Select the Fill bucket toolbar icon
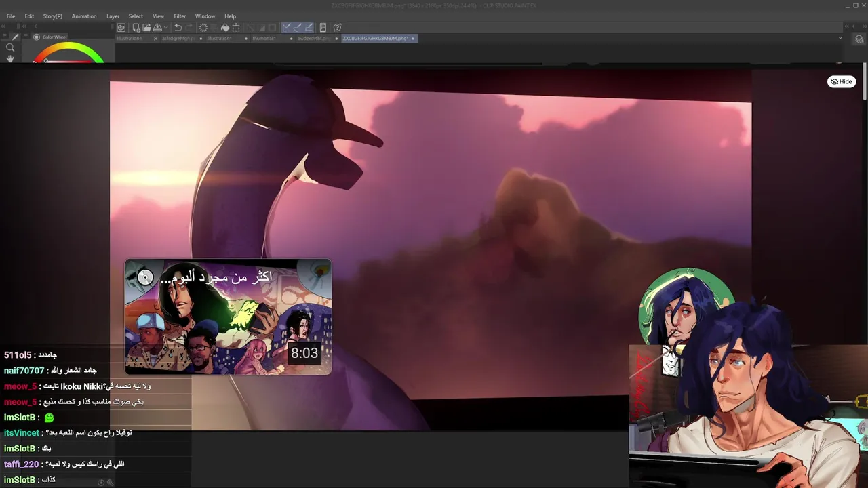The width and height of the screenshot is (868, 488). pos(225,28)
